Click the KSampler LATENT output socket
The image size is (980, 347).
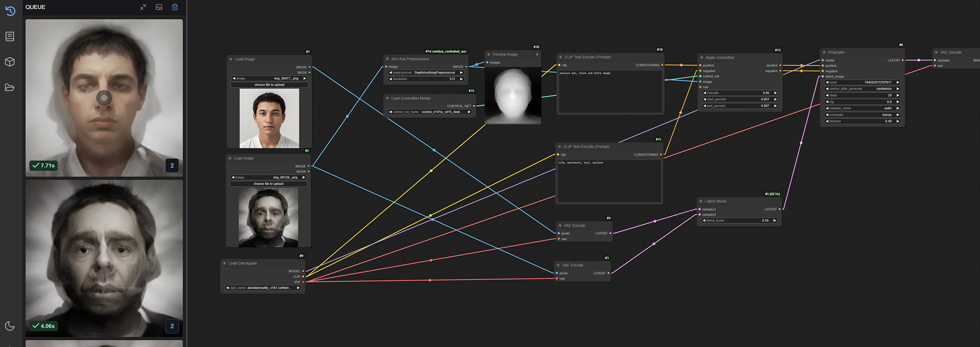[903, 60]
